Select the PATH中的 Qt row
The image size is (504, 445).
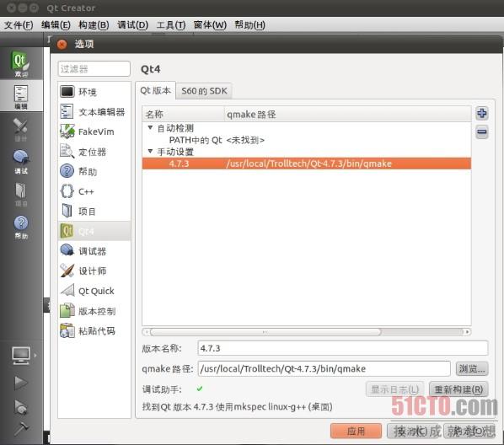click(x=307, y=140)
